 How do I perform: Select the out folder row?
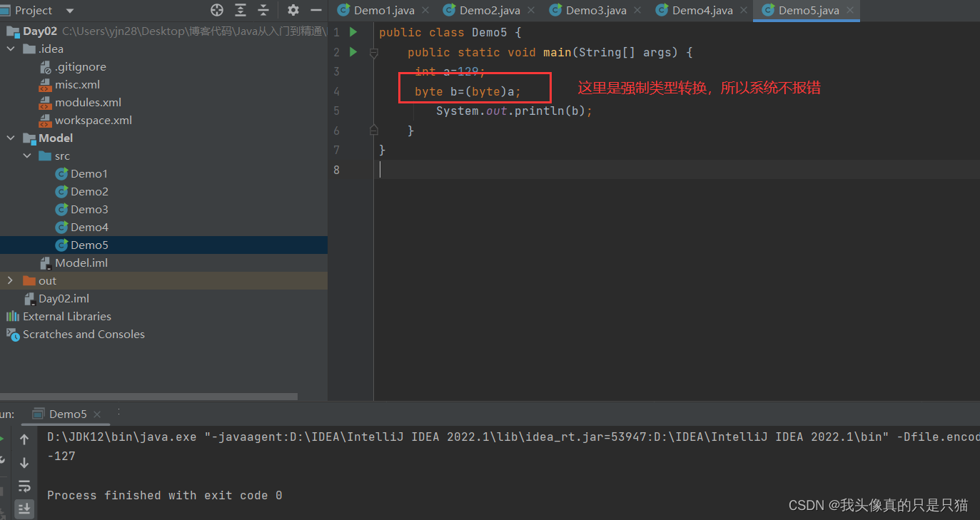163,280
